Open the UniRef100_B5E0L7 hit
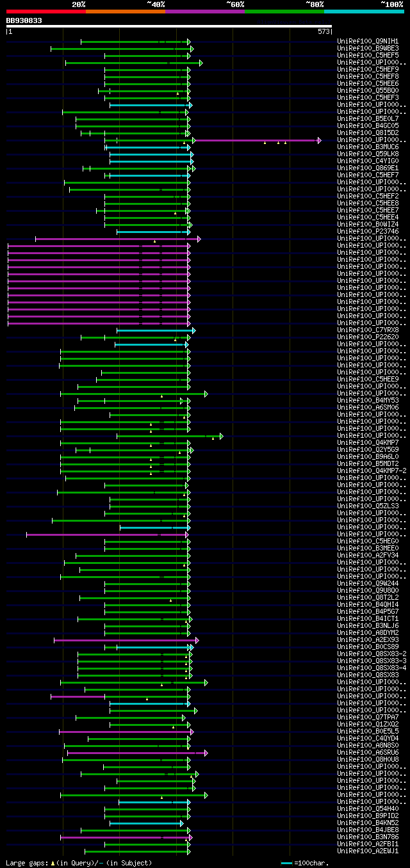 click(x=366, y=119)
